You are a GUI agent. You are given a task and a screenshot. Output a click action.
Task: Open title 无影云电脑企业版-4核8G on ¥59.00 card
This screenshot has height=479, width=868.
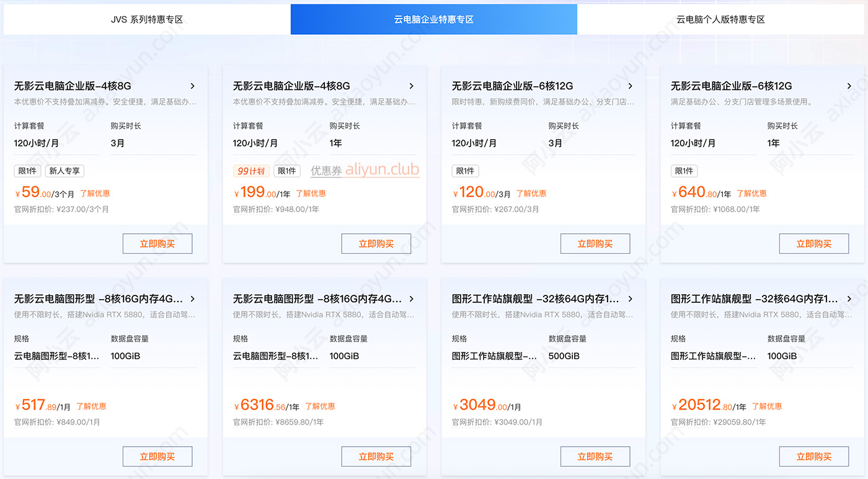point(73,86)
